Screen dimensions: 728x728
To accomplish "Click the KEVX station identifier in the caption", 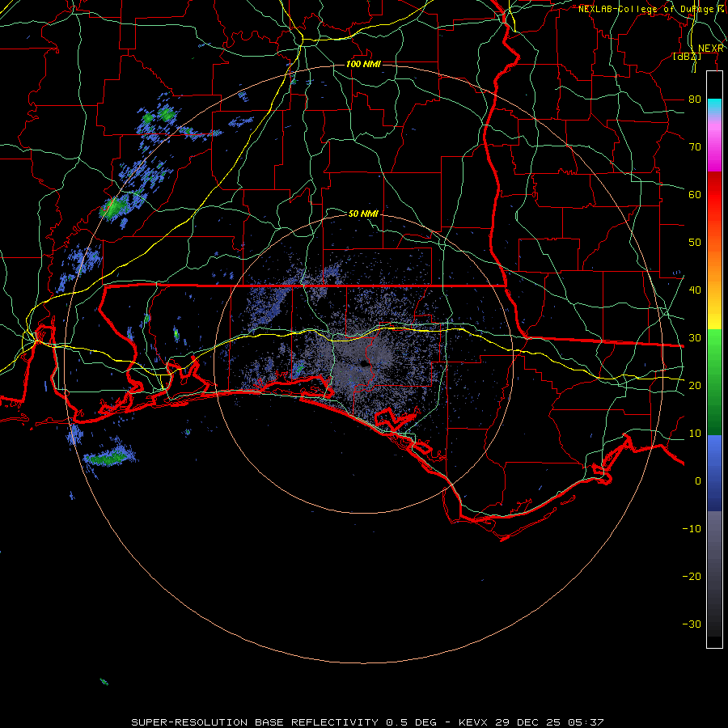I will 473,722.
